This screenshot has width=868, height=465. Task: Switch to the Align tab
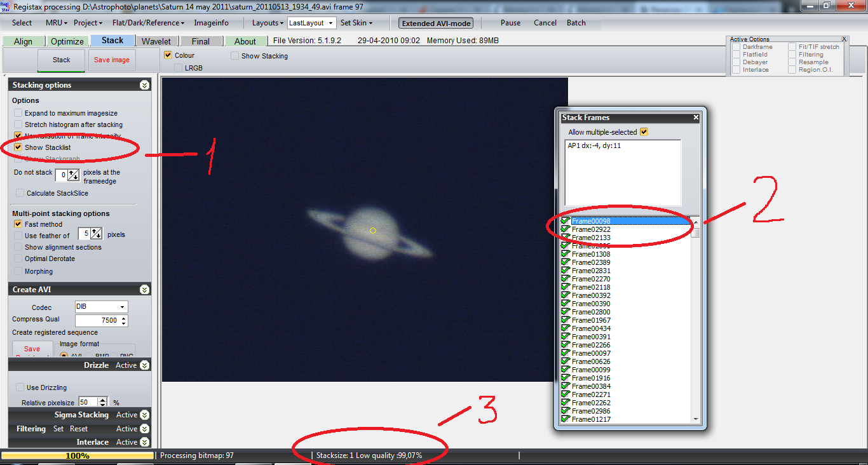23,41
